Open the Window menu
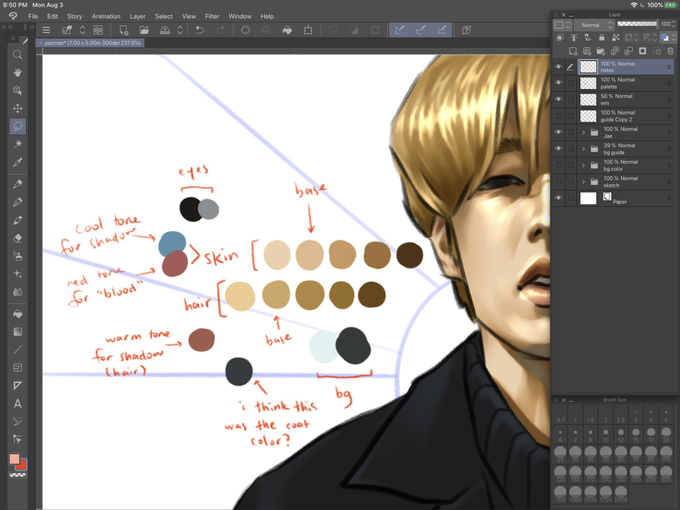 point(240,16)
